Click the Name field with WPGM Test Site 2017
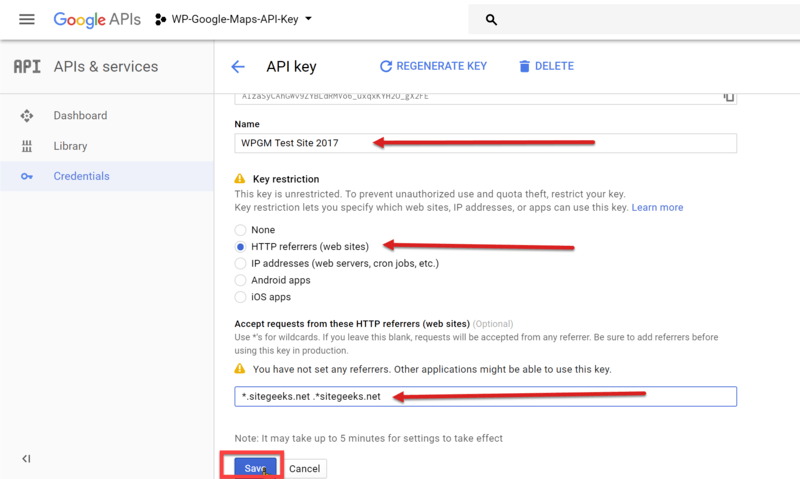 pos(485,143)
